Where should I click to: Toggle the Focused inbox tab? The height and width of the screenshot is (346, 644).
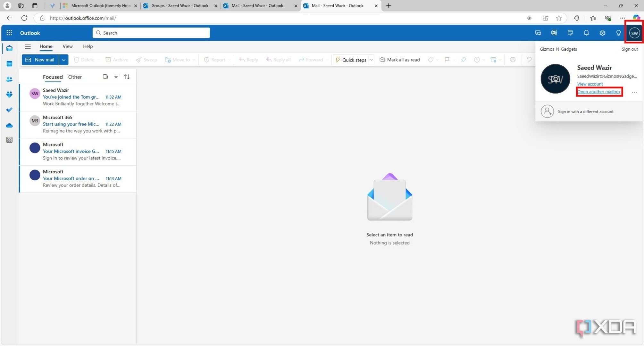[x=53, y=77]
